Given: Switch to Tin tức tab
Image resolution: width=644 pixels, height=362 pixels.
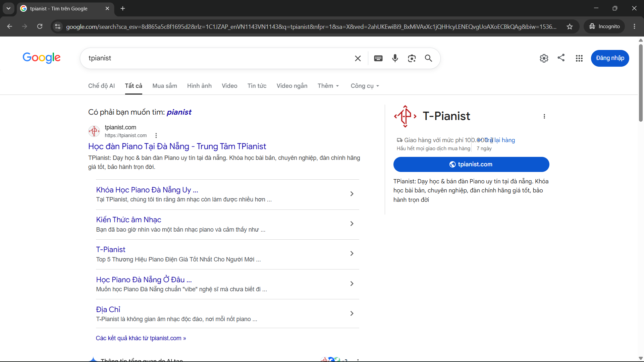Looking at the screenshot, I should [x=257, y=86].
